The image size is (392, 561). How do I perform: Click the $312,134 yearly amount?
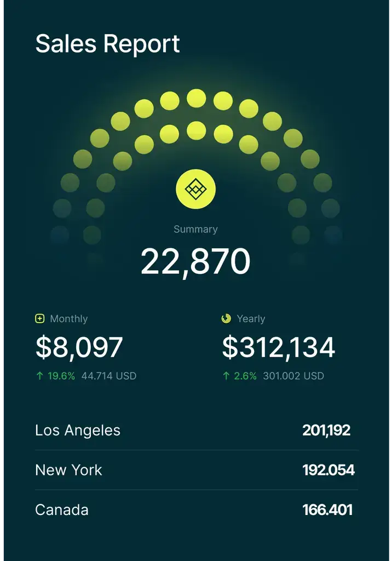coord(279,347)
